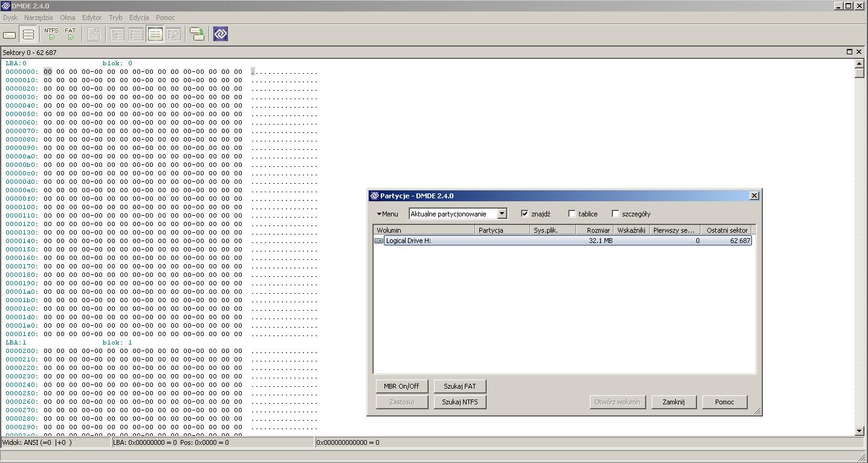Click the select disk toolbar icon

point(10,34)
